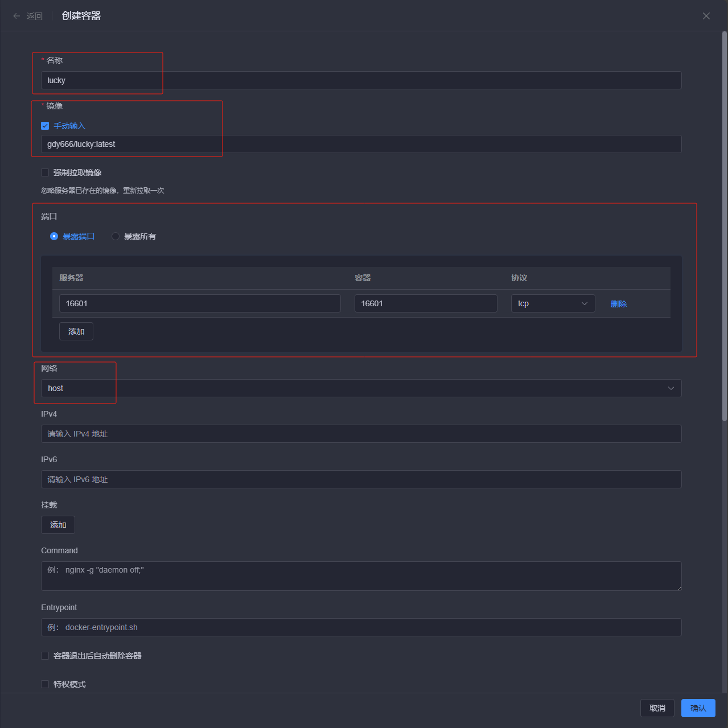Viewport: 728px width, 728px height.
Task: Click the image name input field
Action: tap(361, 144)
